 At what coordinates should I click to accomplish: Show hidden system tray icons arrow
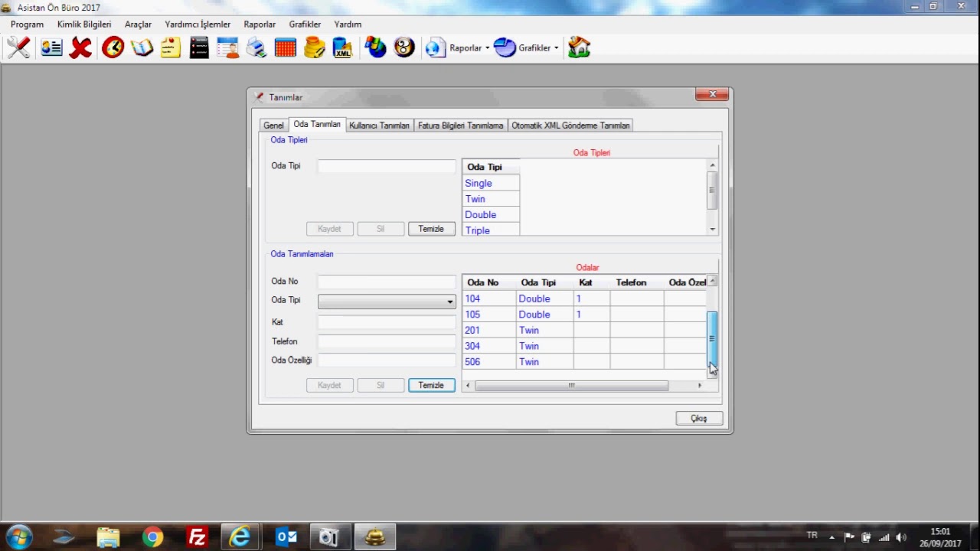pyautogui.click(x=831, y=536)
